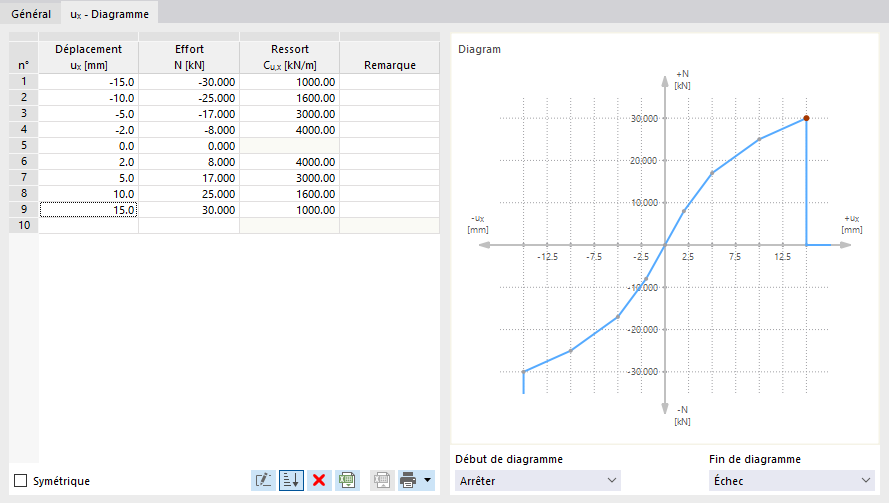The height and width of the screenshot is (503, 889).
Task: Switch to the Général tab
Action: [x=31, y=14]
